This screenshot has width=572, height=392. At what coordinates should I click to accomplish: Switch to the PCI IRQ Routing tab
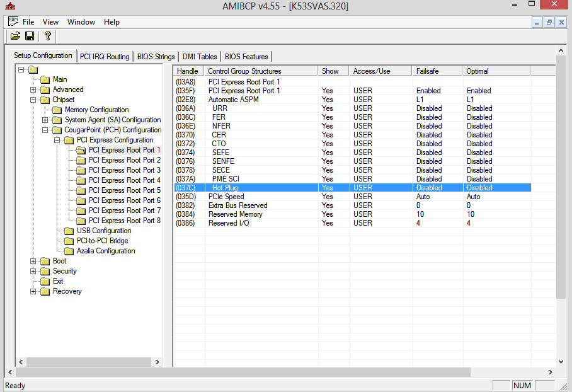tap(105, 57)
